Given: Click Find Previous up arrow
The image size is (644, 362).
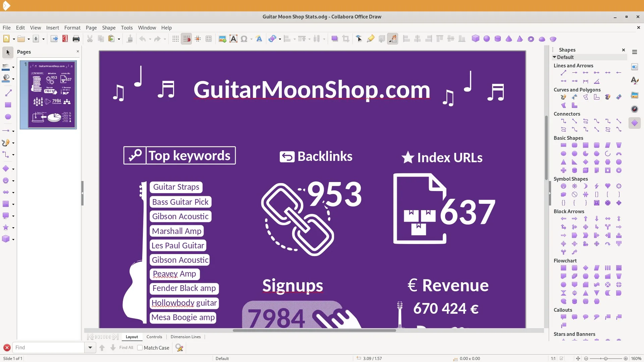Looking at the screenshot, I should (102, 348).
